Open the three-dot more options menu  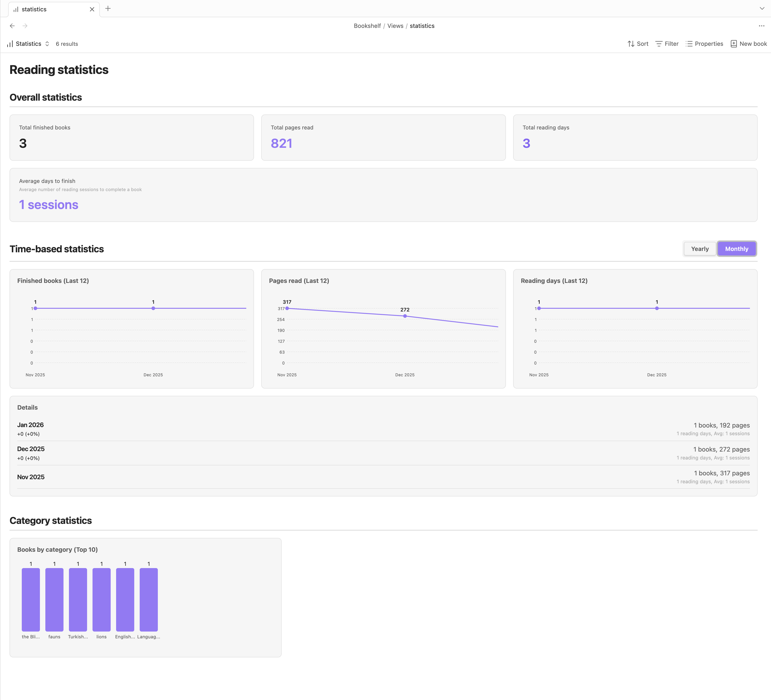click(x=761, y=26)
